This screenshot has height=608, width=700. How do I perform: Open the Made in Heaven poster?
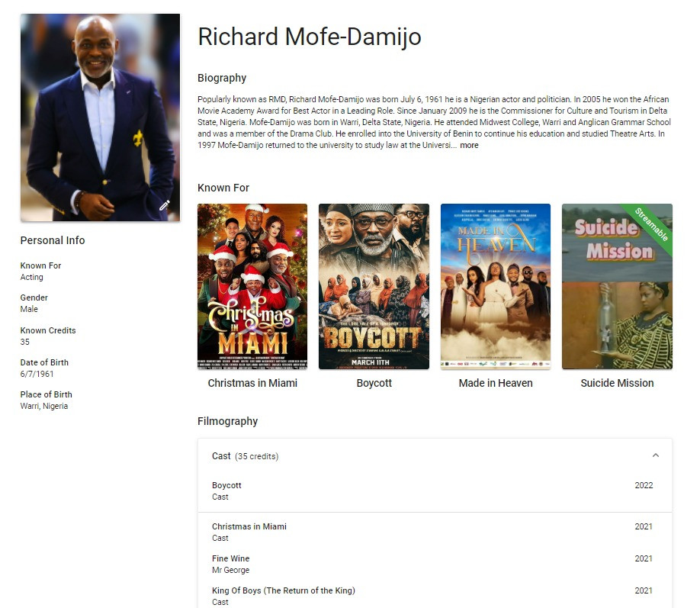tap(496, 286)
